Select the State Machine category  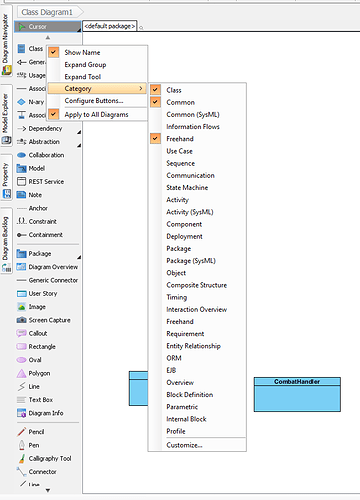point(187,188)
